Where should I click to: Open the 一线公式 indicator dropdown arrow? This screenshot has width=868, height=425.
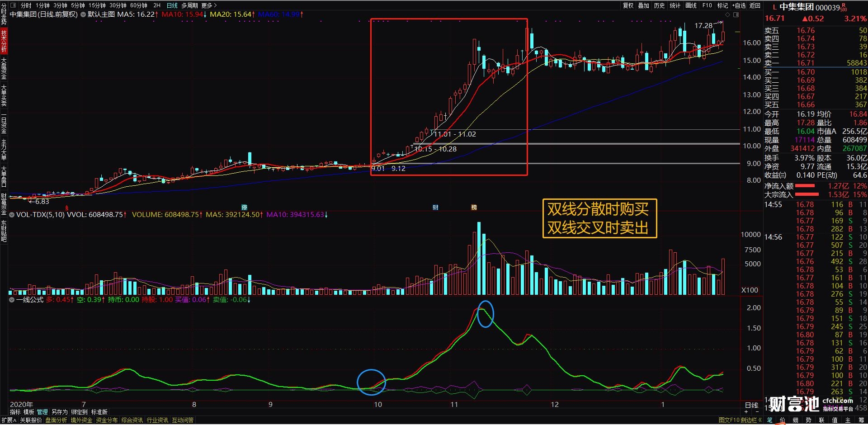(12, 300)
